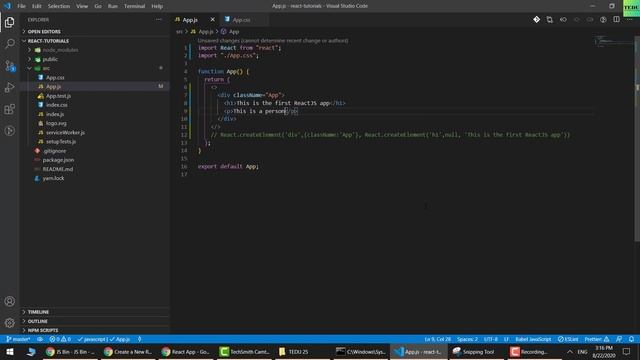Open the Manage gear menu
Viewport: 640px width, 360px height.
point(9,323)
